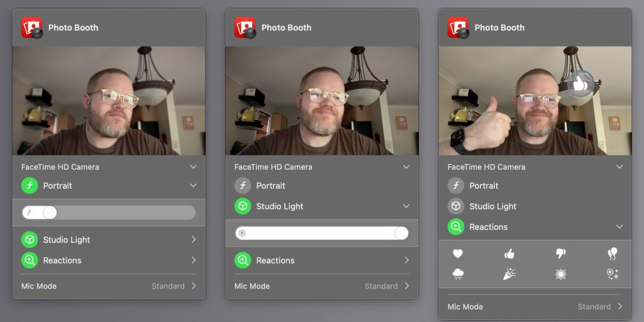644x322 pixels.
Task: Enable gray Studio Light icon in right panel
Action: 456,206
